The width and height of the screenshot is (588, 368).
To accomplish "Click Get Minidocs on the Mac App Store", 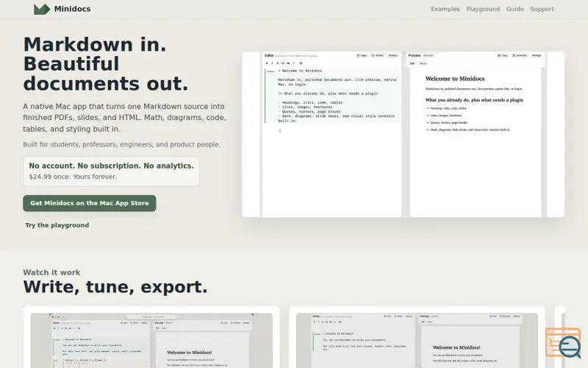I will [x=90, y=203].
